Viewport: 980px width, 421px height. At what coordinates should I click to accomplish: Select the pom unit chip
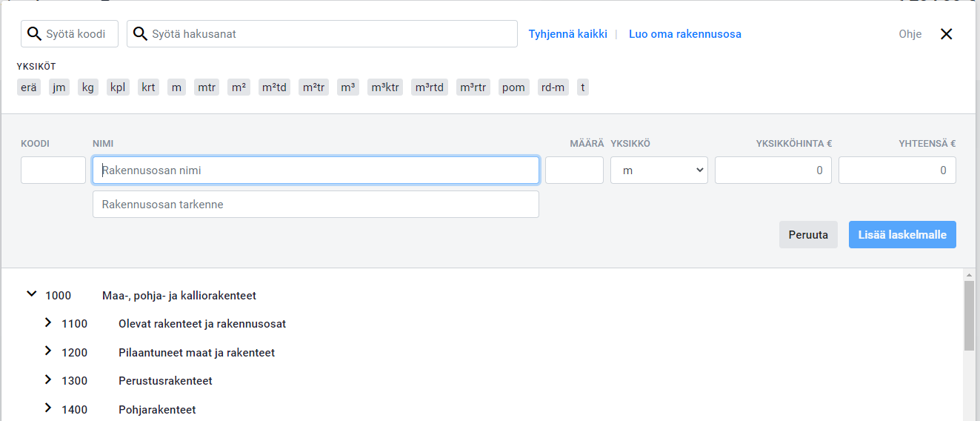[513, 87]
